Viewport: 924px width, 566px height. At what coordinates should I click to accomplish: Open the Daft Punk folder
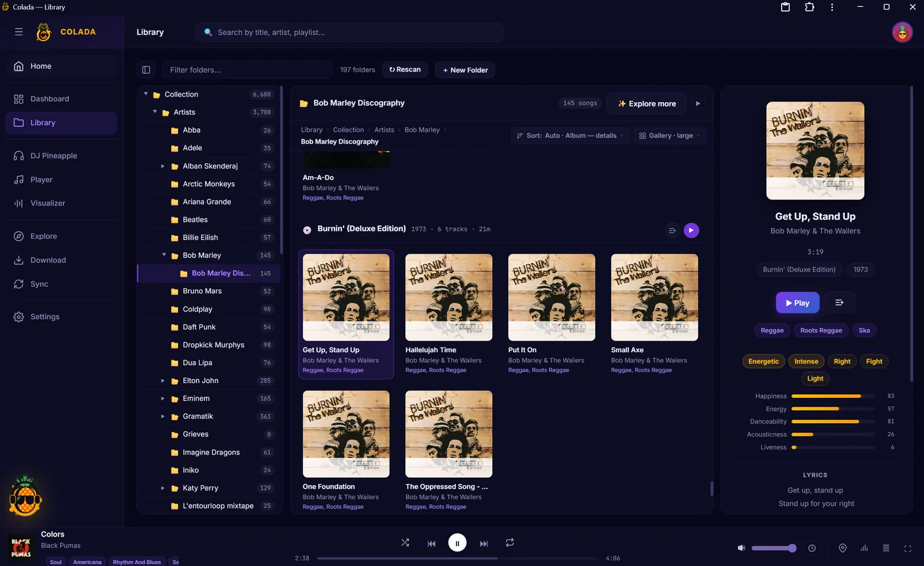[x=209, y=327]
